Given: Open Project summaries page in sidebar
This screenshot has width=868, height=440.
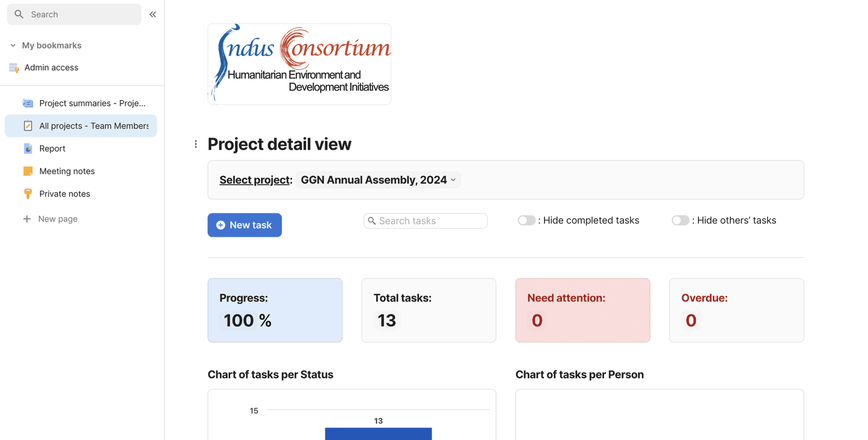Looking at the screenshot, I should pyautogui.click(x=81, y=103).
